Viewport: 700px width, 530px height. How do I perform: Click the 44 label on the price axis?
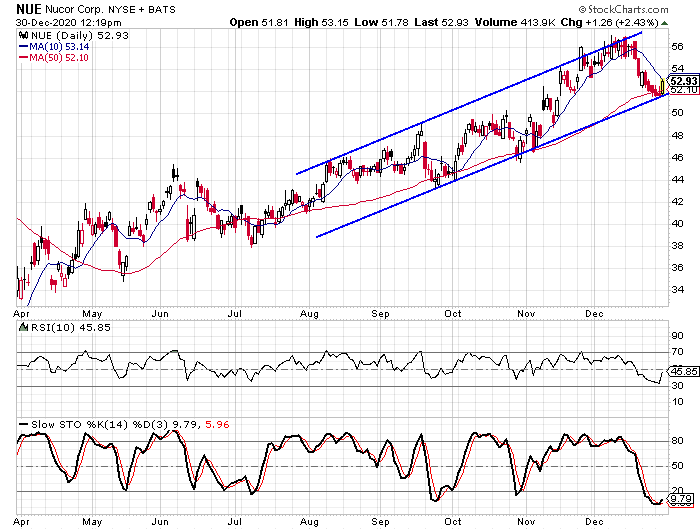point(677,179)
